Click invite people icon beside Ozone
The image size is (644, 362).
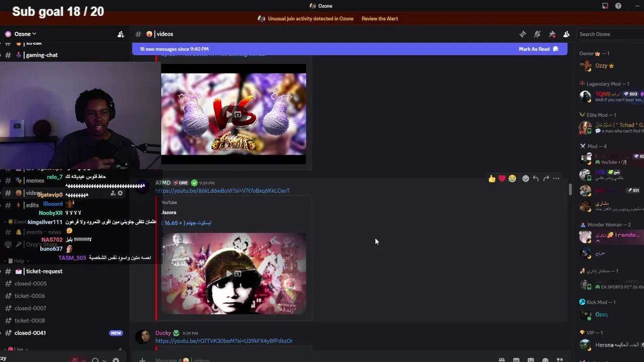pos(121,34)
